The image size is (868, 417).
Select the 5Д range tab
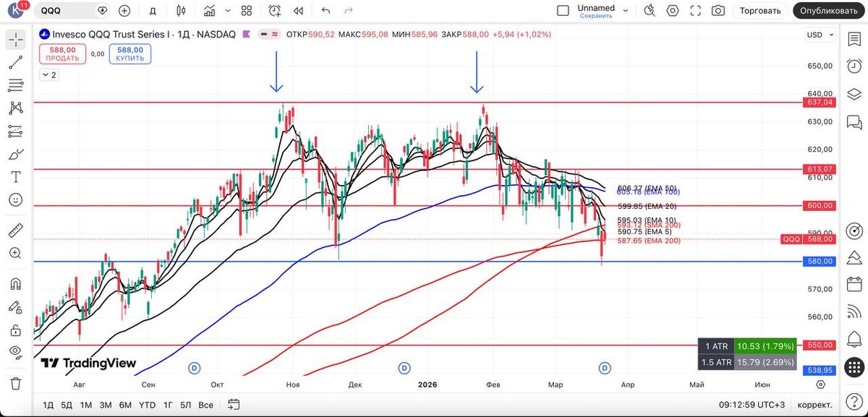[67, 405]
